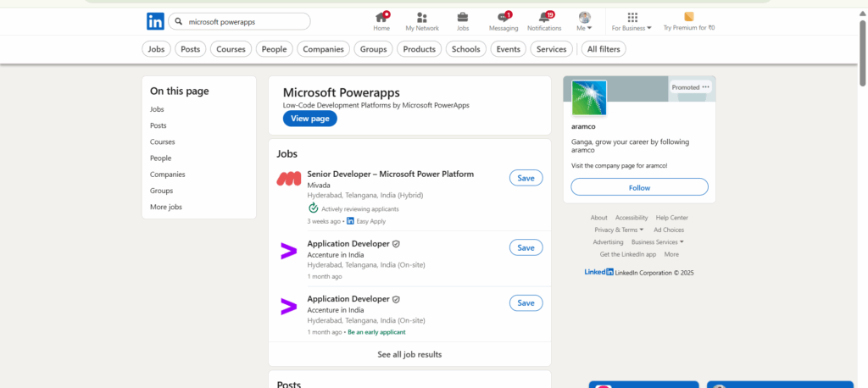
Task: Open the All filters button
Action: pos(604,49)
